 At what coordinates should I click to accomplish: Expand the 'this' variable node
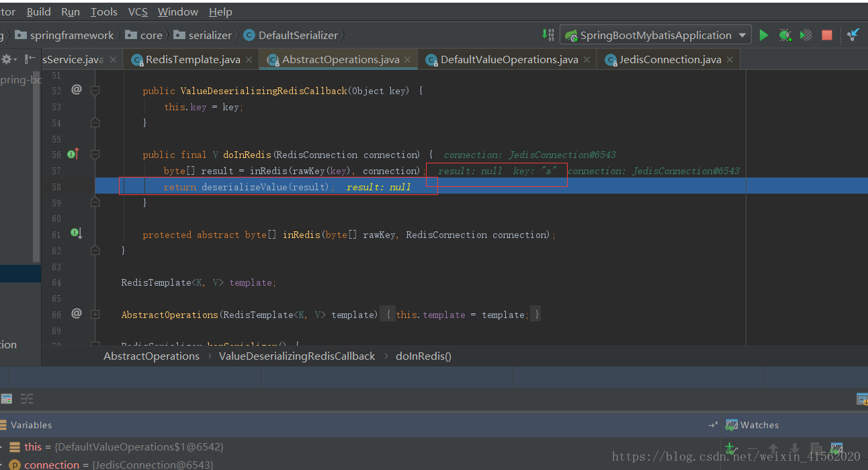2,446
